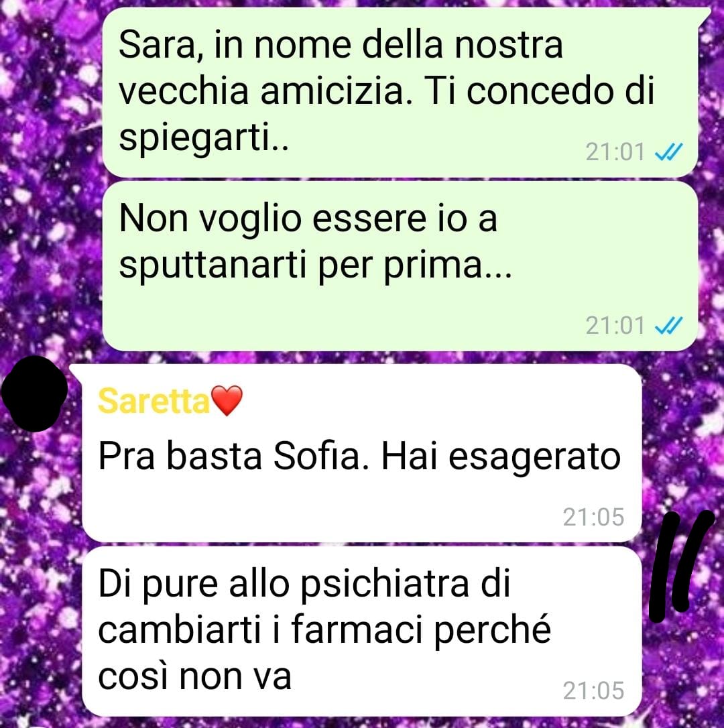The width and height of the screenshot is (724, 728).
Task: Click the red heart emoji beside Saretta
Action: [x=227, y=400]
